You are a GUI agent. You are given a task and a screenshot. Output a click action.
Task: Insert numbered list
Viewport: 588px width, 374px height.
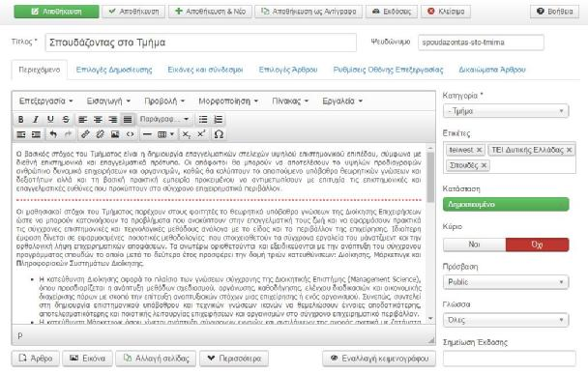coord(218,119)
